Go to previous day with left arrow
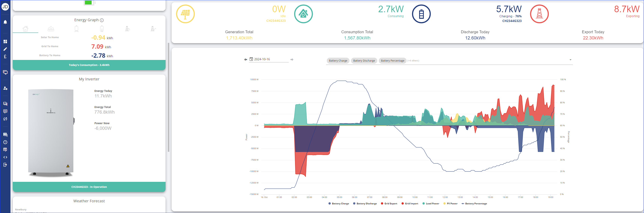644x213 pixels. click(246, 60)
